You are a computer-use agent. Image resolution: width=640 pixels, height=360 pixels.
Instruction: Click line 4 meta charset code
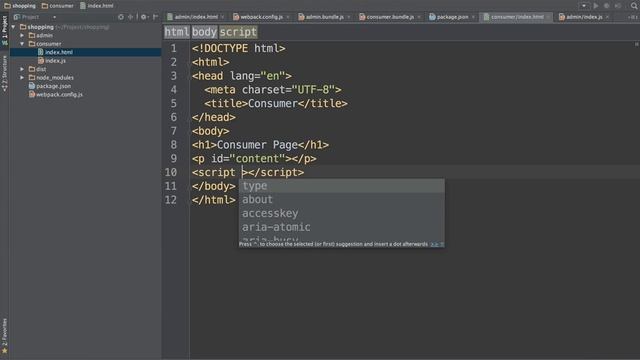pyautogui.click(x=273, y=90)
